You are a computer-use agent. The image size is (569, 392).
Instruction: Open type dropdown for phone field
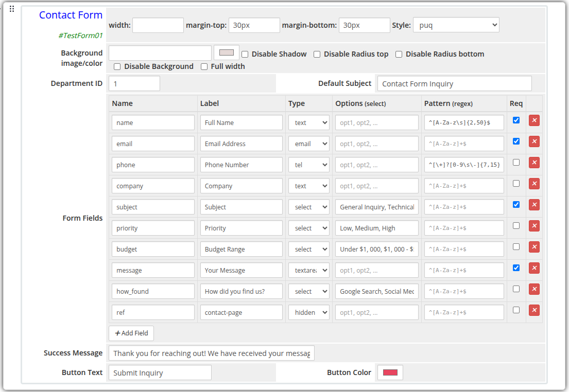tap(309, 165)
